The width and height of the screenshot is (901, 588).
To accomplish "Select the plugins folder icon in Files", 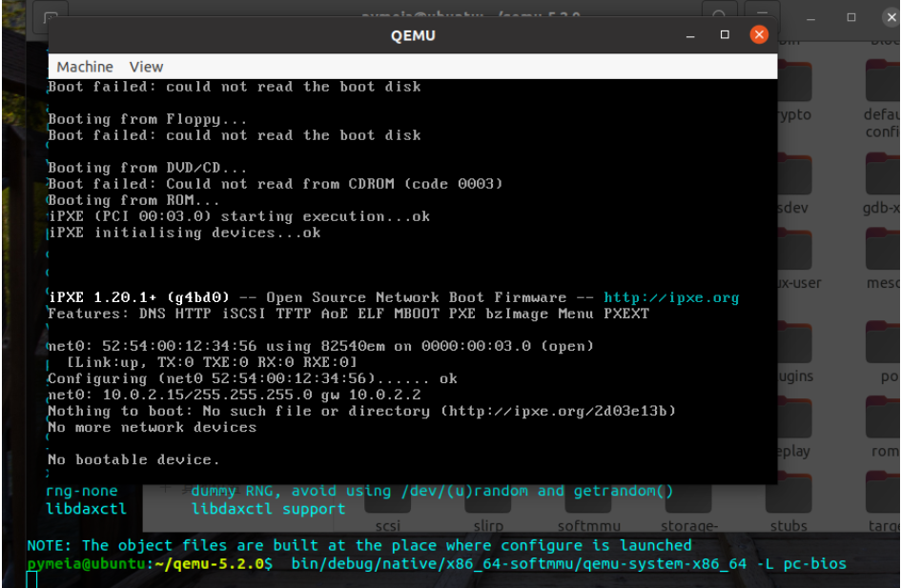I will (x=795, y=343).
